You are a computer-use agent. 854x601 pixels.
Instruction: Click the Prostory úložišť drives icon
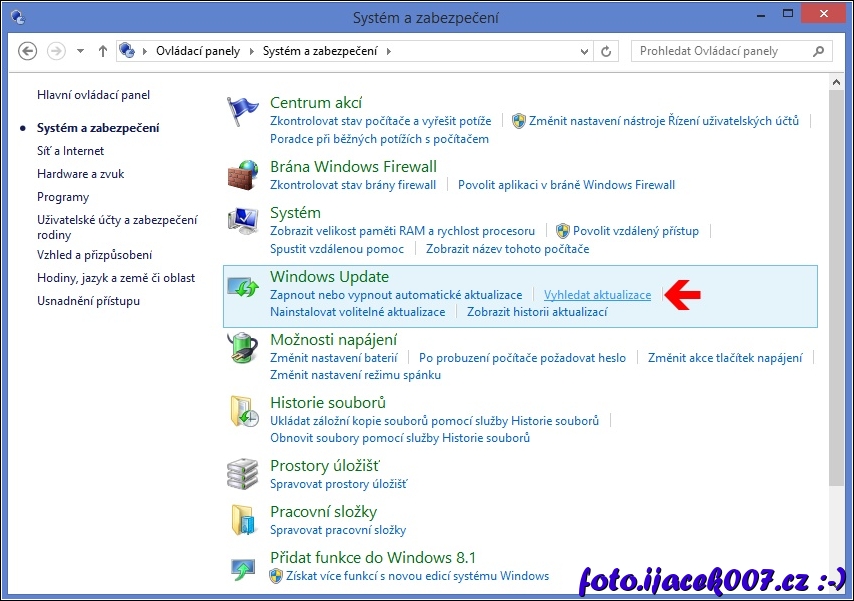coord(243,474)
